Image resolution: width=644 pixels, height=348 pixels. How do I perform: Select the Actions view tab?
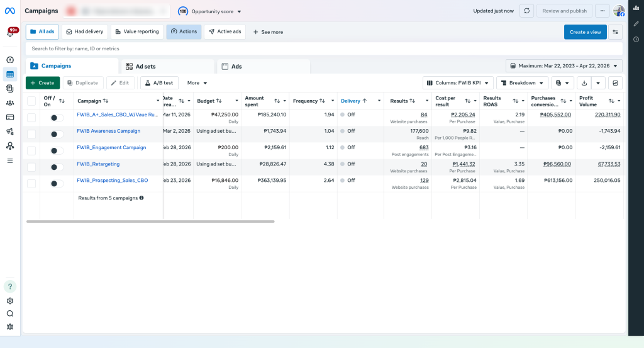pos(184,31)
